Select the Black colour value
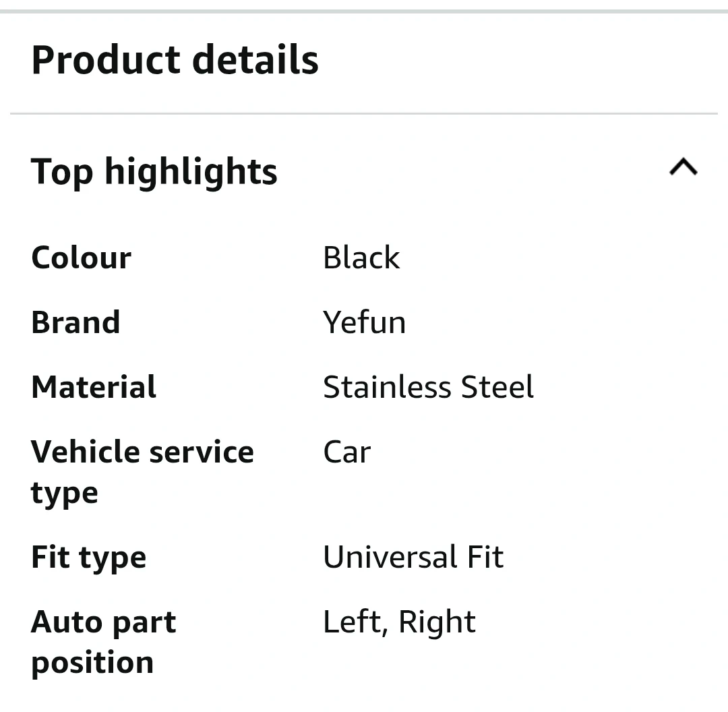The height and width of the screenshot is (712, 728). tap(361, 258)
